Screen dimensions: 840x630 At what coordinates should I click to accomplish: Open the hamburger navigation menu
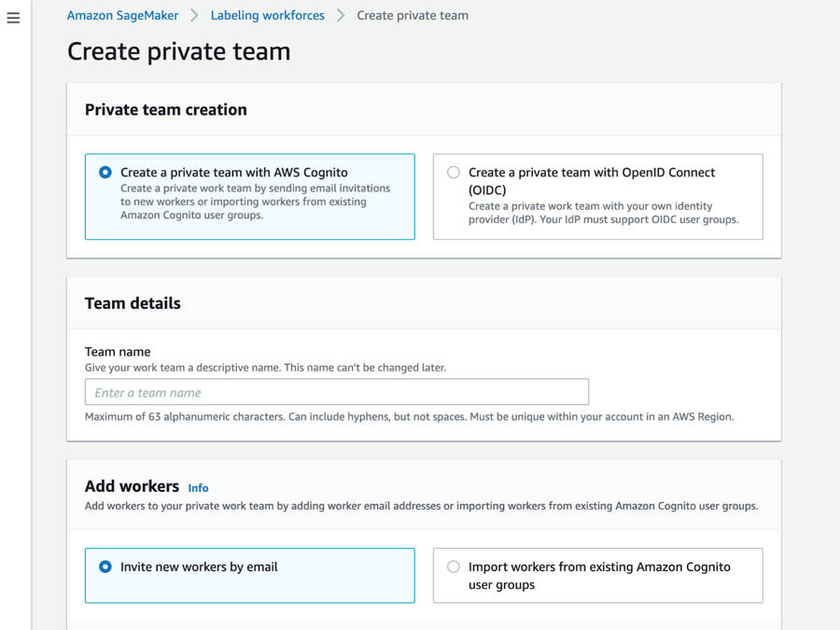coord(13,18)
